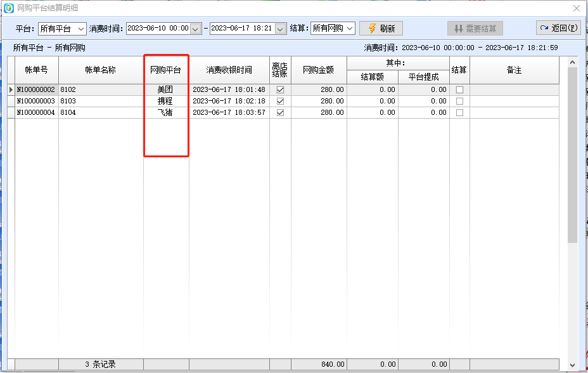Click the 离店结账 column header
This screenshot has width=588, height=373.
click(x=280, y=70)
